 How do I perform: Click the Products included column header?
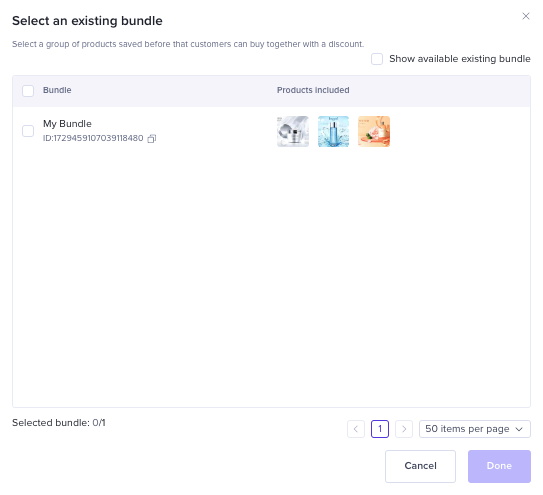[x=313, y=90]
